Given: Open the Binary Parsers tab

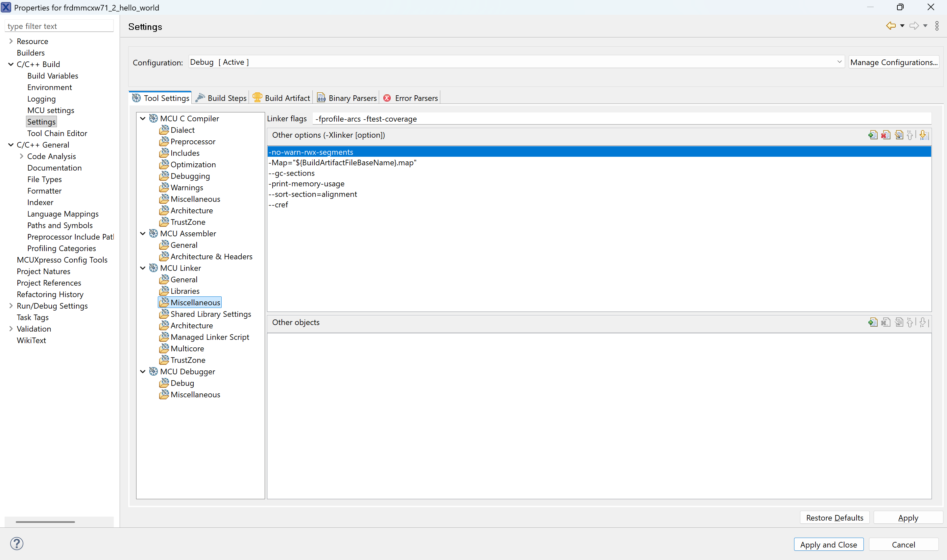Looking at the screenshot, I should pyautogui.click(x=347, y=98).
